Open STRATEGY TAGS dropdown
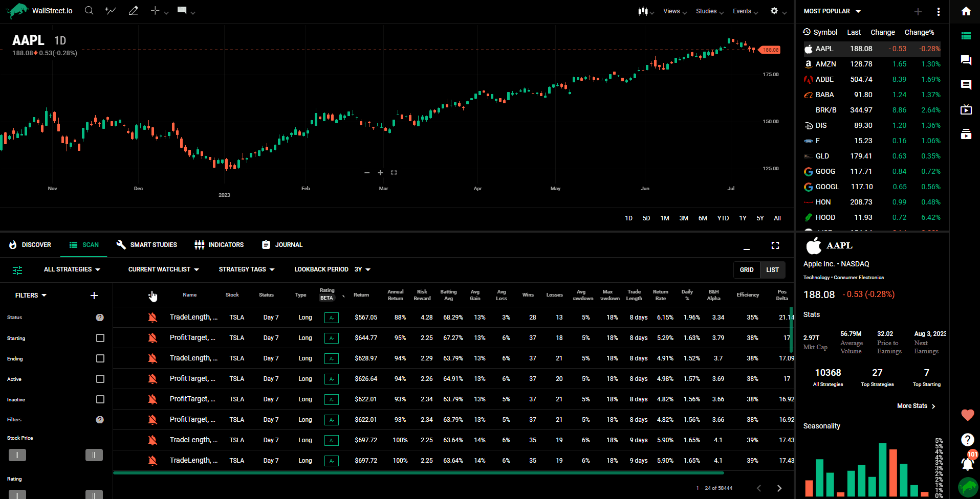Image resolution: width=980 pixels, height=499 pixels. (x=247, y=269)
